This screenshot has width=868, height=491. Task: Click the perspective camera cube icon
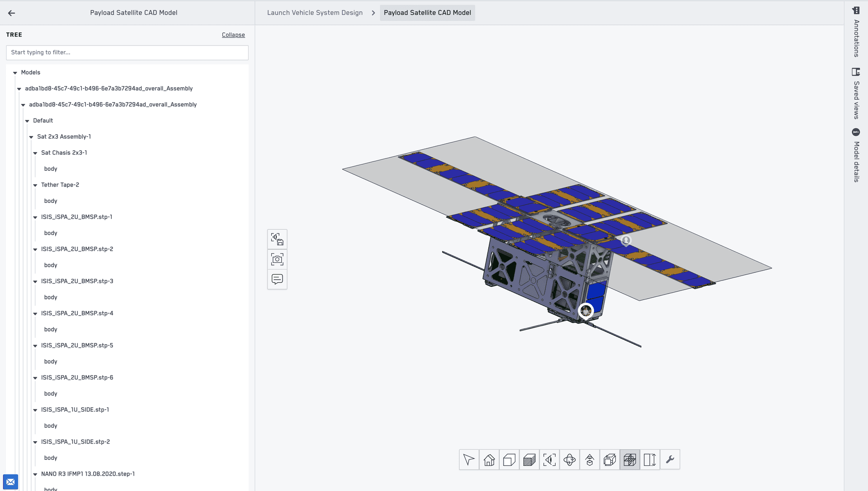point(590,460)
